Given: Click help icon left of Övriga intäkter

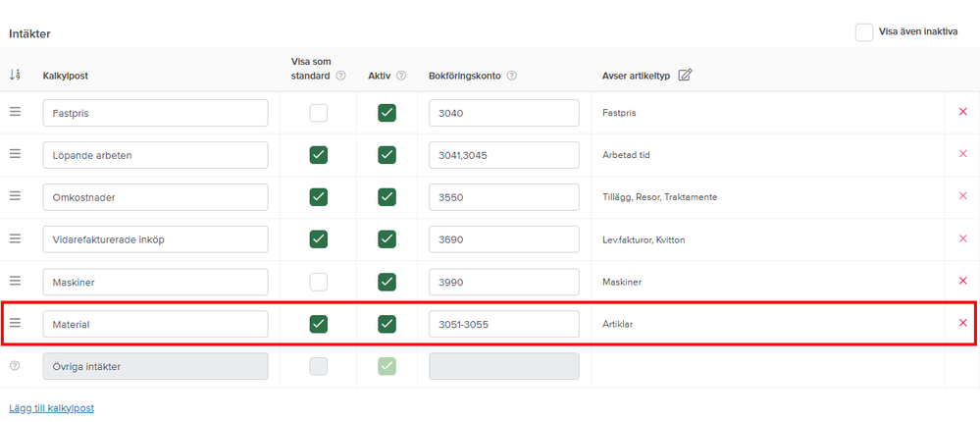Looking at the screenshot, I should coord(15,366).
